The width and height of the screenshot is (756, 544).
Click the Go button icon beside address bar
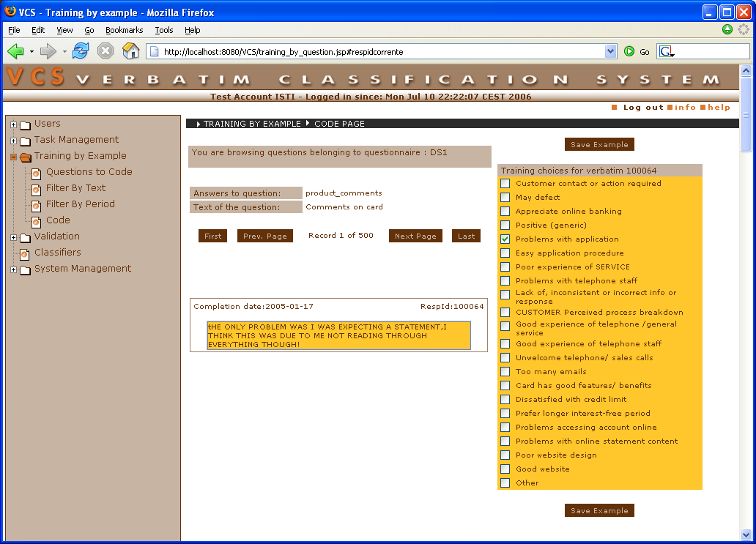[x=629, y=52]
